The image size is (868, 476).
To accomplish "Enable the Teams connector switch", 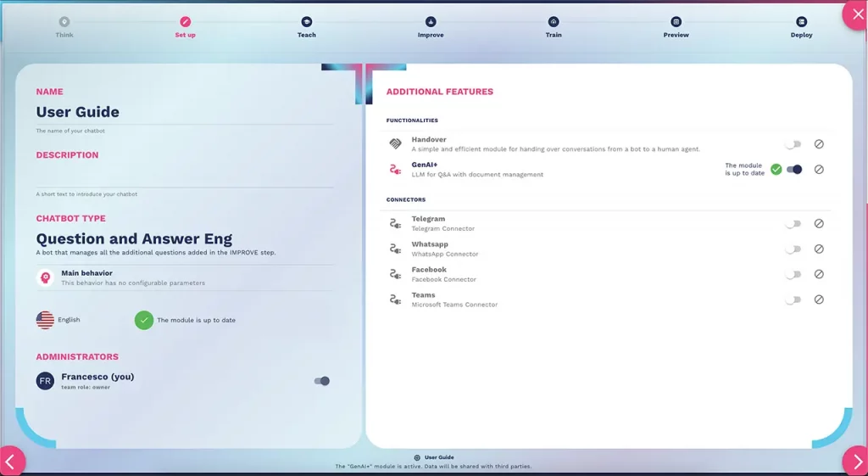I will pyautogui.click(x=793, y=300).
